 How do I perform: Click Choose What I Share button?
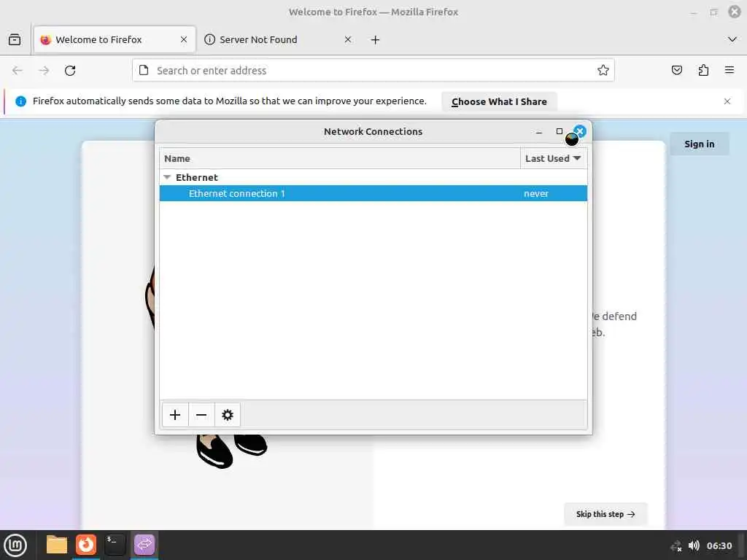coord(499,101)
